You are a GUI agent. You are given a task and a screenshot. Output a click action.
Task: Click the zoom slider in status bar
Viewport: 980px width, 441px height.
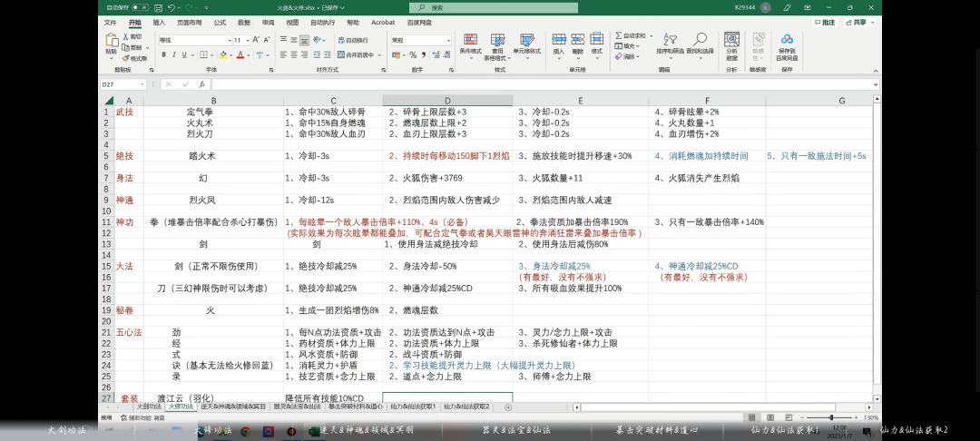tap(830, 417)
